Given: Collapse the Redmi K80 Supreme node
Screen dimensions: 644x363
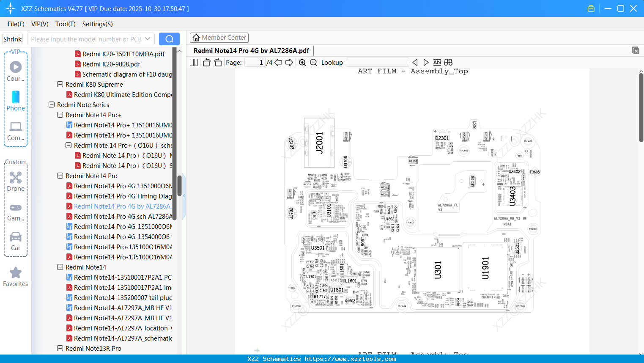Looking at the screenshot, I should point(60,84).
